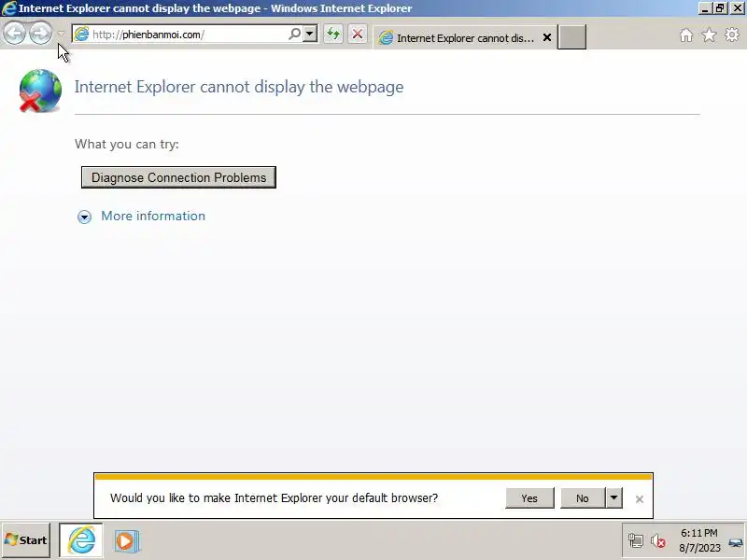Open a new tab

click(x=571, y=37)
